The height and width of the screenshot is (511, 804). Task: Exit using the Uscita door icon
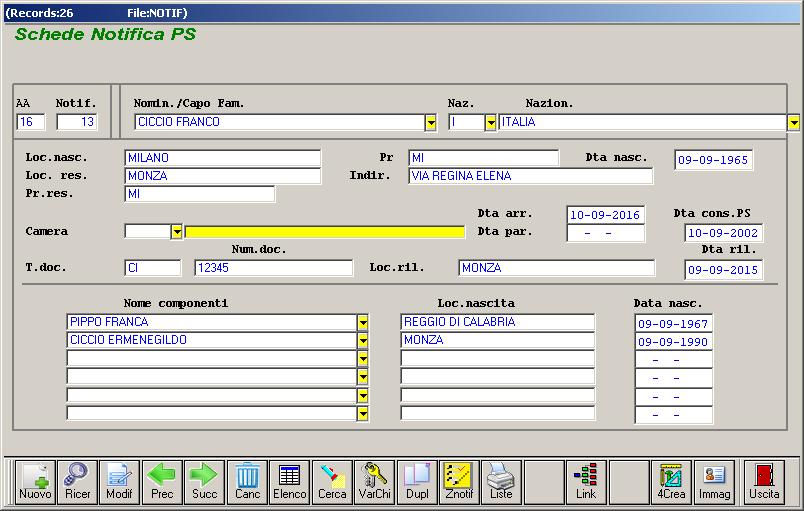point(764,481)
